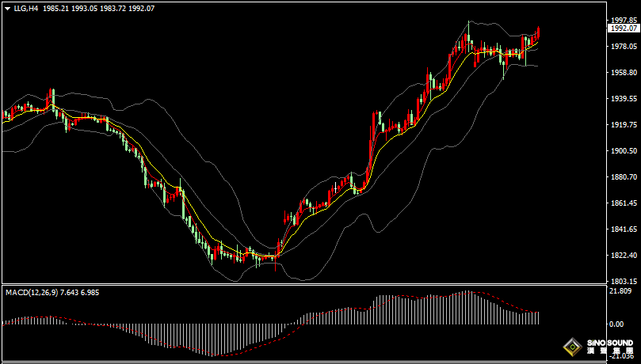The height and width of the screenshot is (364, 641).
Task: Click the 1958.80 price axis label
Action: tap(624, 72)
